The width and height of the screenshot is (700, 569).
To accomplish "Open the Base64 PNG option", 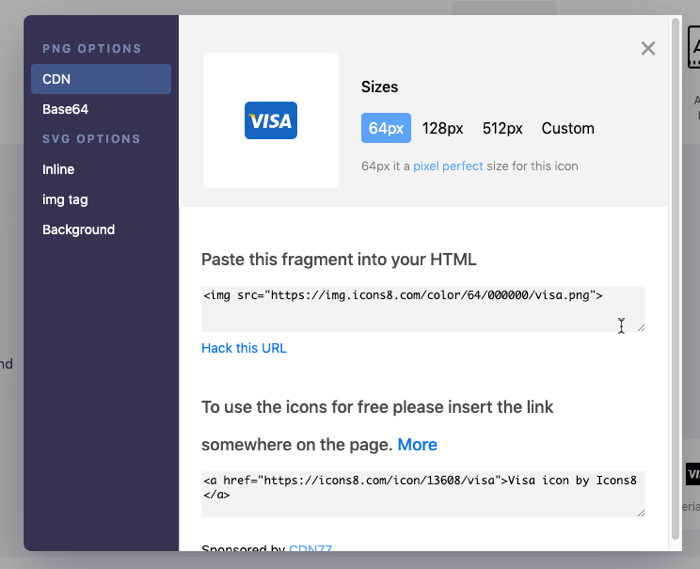I will 65,109.
